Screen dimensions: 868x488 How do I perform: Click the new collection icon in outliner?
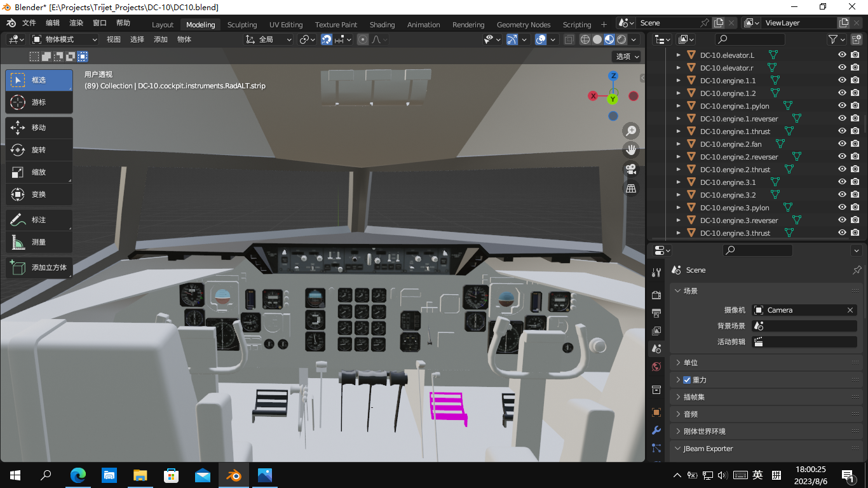[857, 39]
